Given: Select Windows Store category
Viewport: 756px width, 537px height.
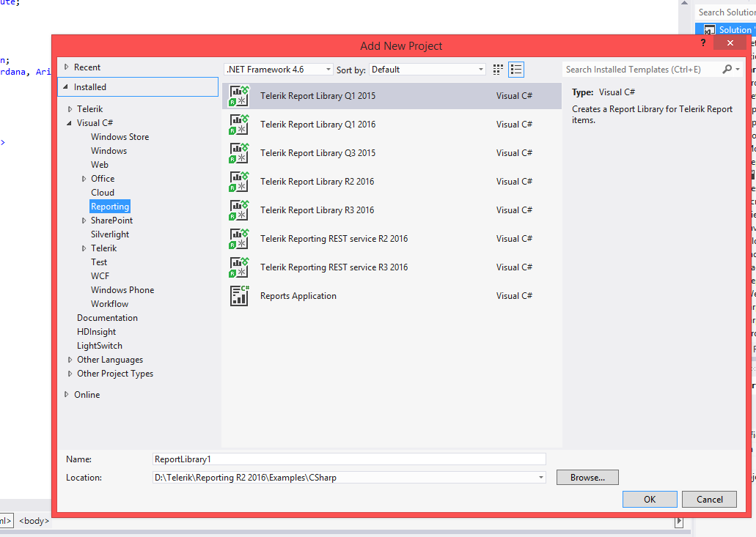Looking at the screenshot, I should point(120,137).
